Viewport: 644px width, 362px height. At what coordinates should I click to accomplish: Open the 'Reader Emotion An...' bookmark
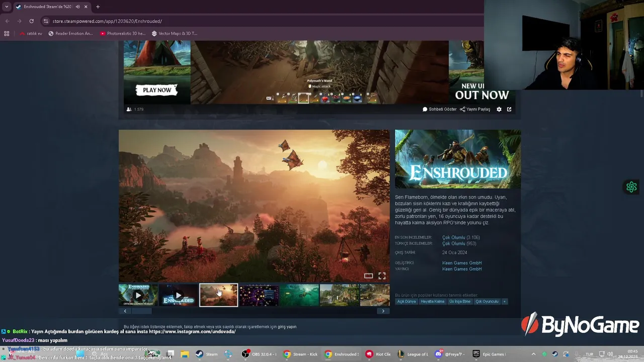[x=70, y=34]
